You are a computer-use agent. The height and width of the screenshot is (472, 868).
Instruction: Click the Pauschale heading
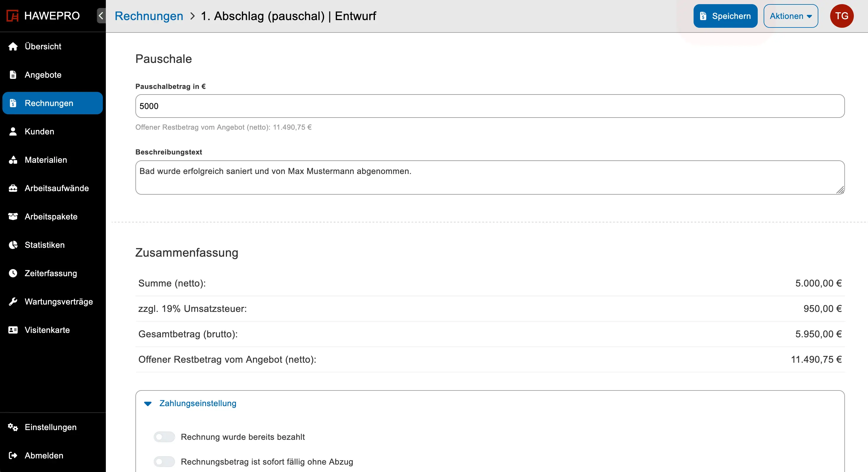click(163, 59)
